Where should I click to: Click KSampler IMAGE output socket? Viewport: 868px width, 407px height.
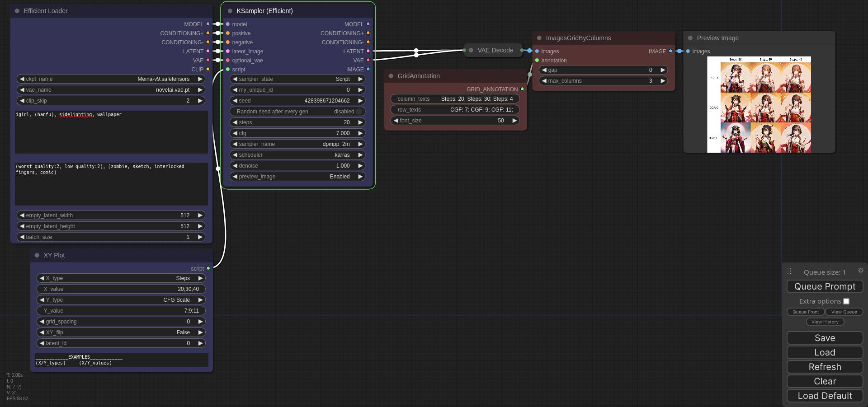click(x=368, y=69)
